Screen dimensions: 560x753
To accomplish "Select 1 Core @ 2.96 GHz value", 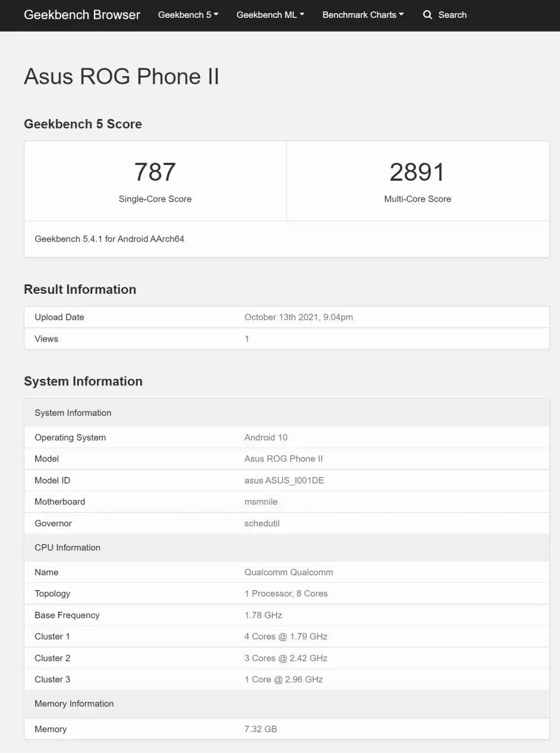I will [x=284, y=679].
